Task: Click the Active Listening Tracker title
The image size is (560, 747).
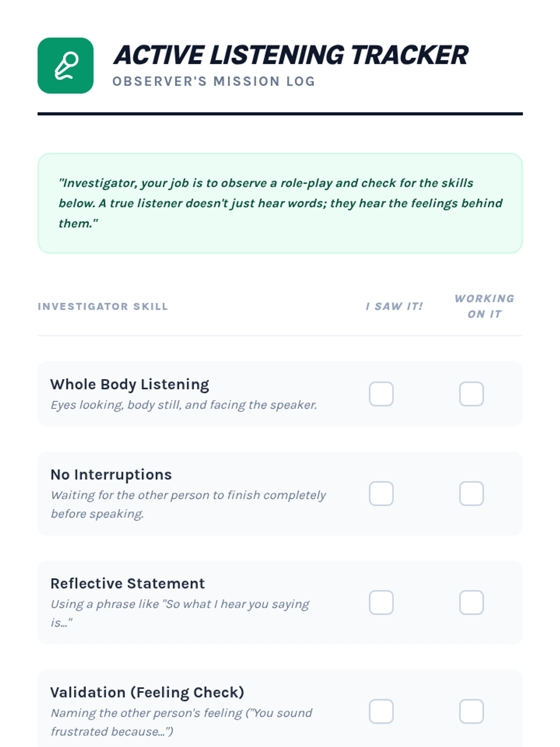Action: 290,55
